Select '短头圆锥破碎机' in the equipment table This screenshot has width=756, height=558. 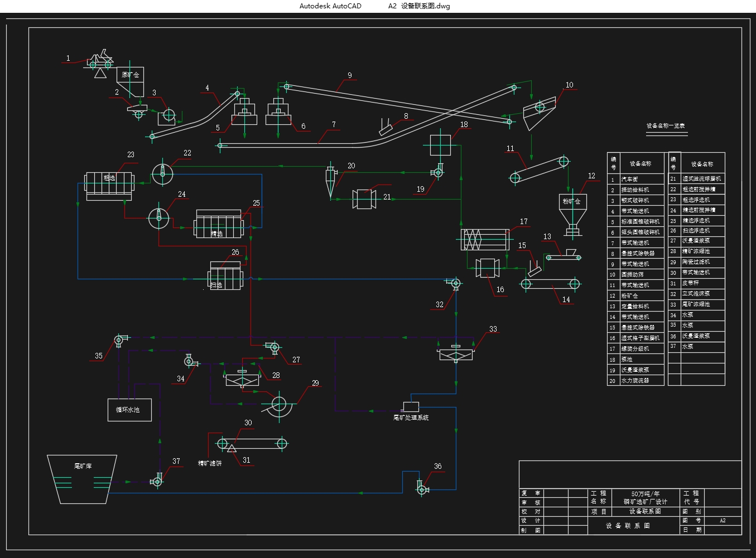coord(641,232)
